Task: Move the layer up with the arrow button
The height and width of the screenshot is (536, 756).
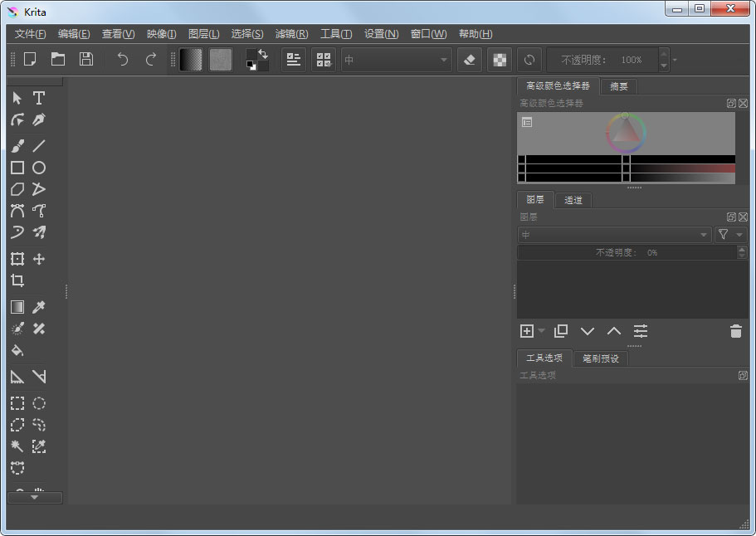Action: coord(614,331)
